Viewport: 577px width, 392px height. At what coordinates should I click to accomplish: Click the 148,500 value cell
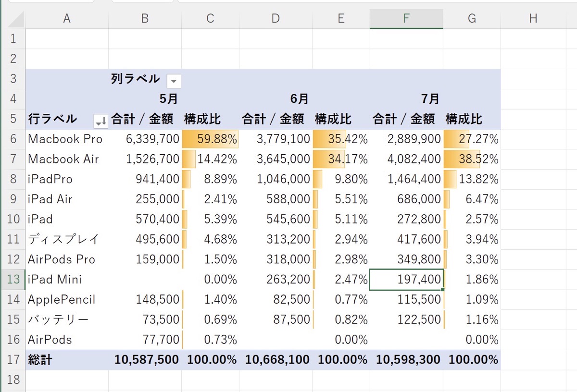(x=145, y=300)
